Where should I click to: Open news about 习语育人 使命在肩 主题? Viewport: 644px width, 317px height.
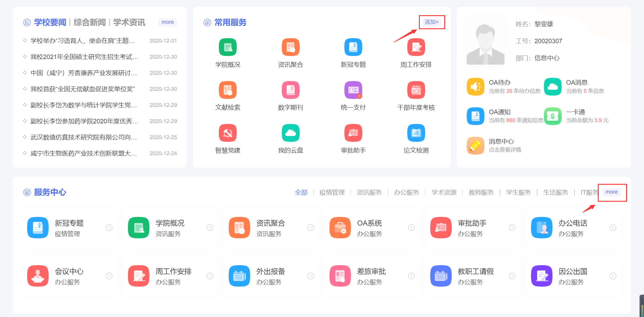coord(83,41)
